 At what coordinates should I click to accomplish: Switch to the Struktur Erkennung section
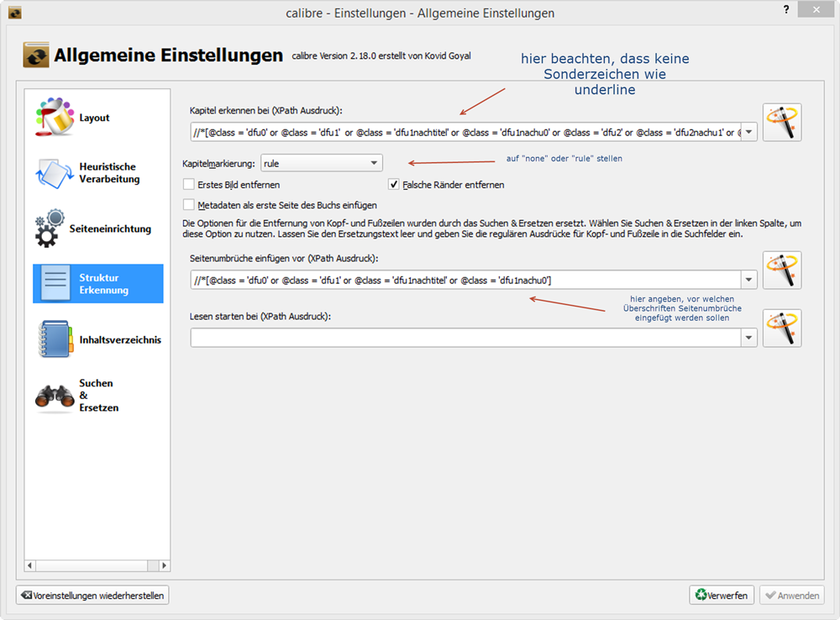[x=97, y=284]
